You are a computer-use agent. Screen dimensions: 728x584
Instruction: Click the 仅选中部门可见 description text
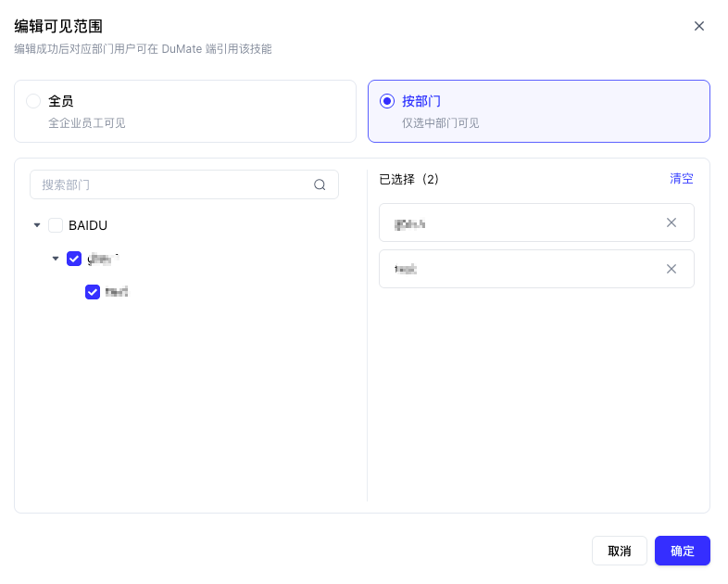pos(440,123)
